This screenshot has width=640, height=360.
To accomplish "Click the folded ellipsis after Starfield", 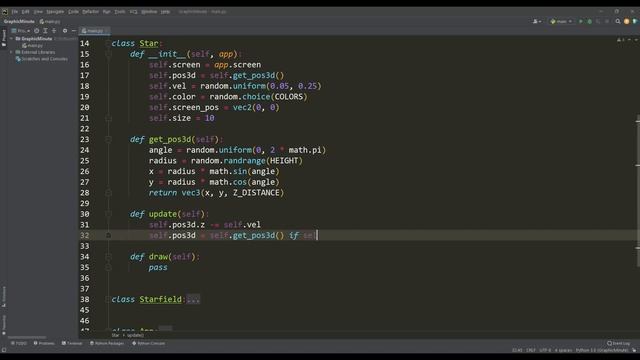I will click(x=193, y=299).
